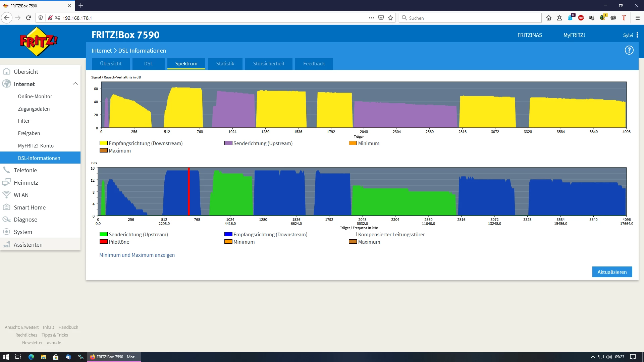Open the Sylvi user menu dots
The image size is (644, 362).
point(637,35)
